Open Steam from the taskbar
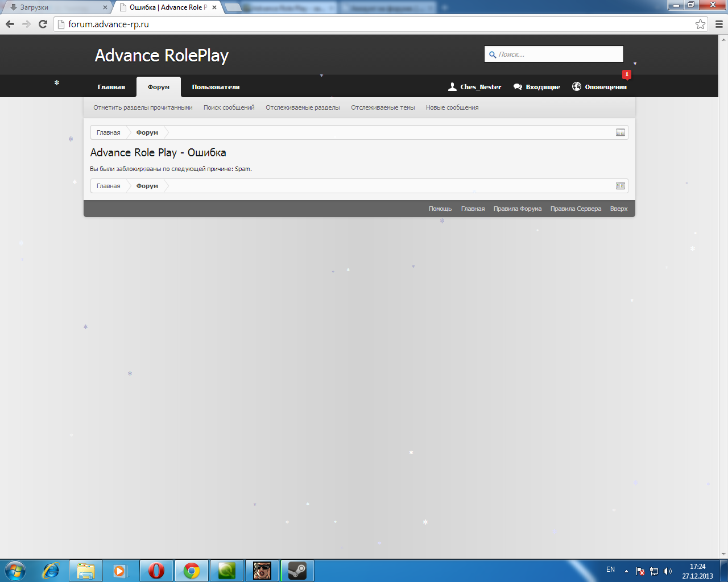 297,571
